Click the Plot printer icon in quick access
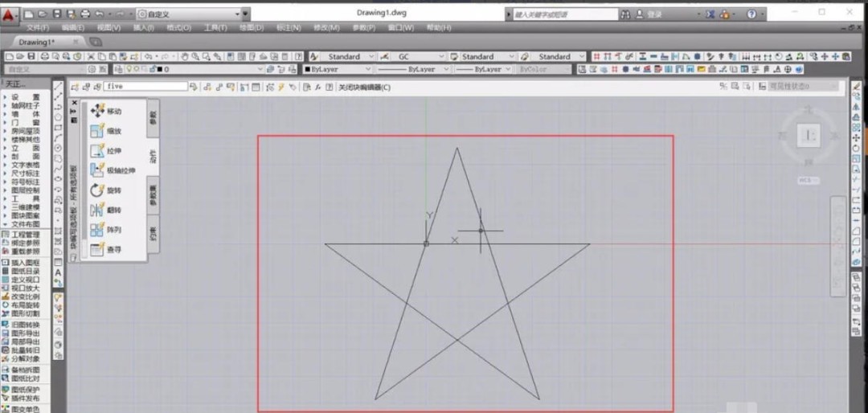The image size is (868, 413). point(85,14)
